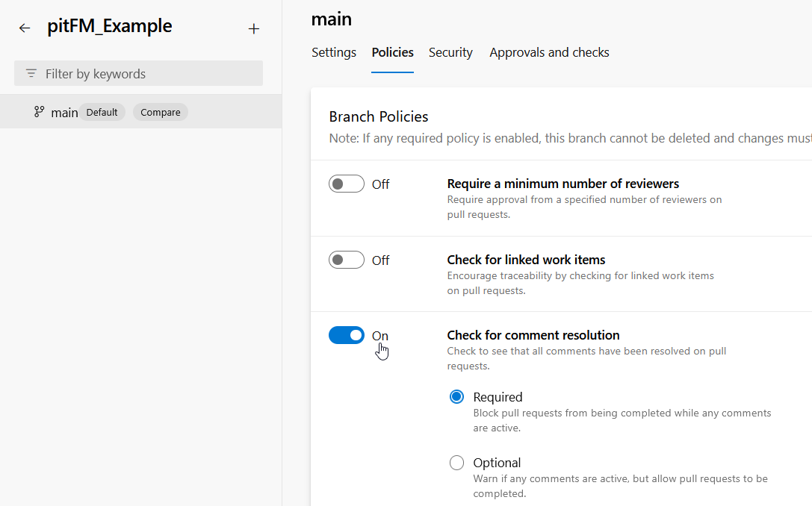Choose the Optional comment resolution option
The image size is (812, 506).
tap(456, 462)
